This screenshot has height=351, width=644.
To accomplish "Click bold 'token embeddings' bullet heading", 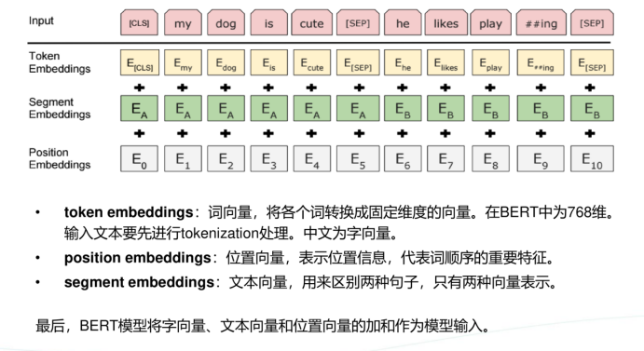I will (x=129, y=212).
